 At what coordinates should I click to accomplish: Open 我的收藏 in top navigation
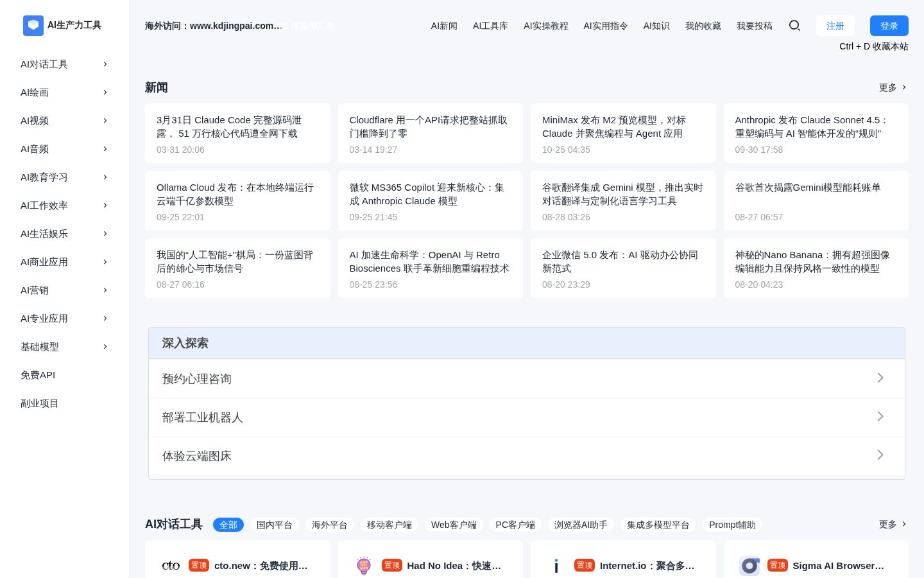pyautogui.click(x=703, y=26)
